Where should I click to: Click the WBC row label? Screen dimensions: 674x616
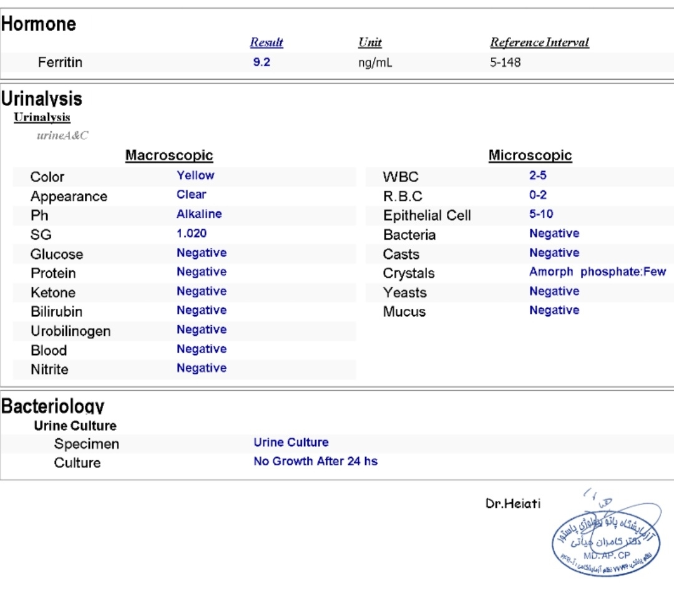point(401,177)
